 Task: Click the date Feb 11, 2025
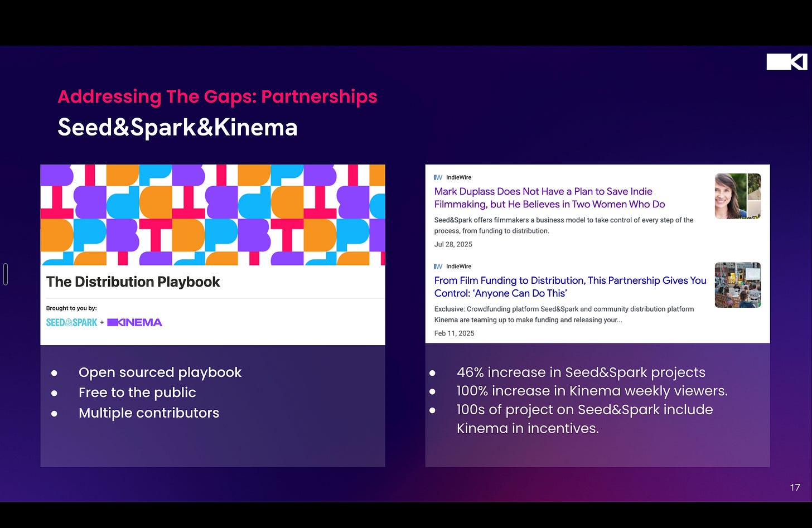(455, 333)
